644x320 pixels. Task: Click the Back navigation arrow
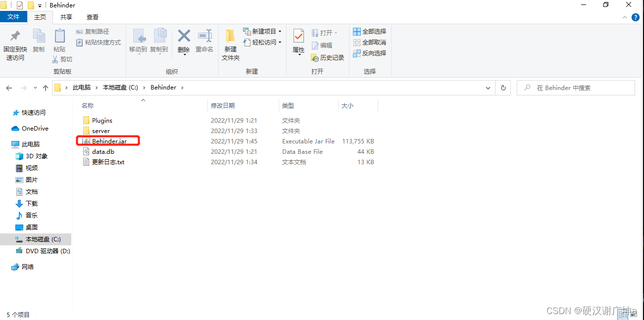point(9,88)
